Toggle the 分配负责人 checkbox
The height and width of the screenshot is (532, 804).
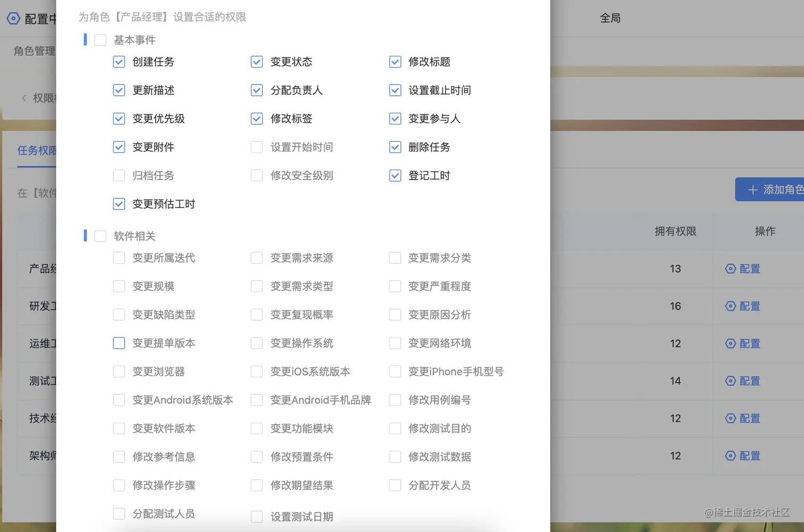point(257,90)
